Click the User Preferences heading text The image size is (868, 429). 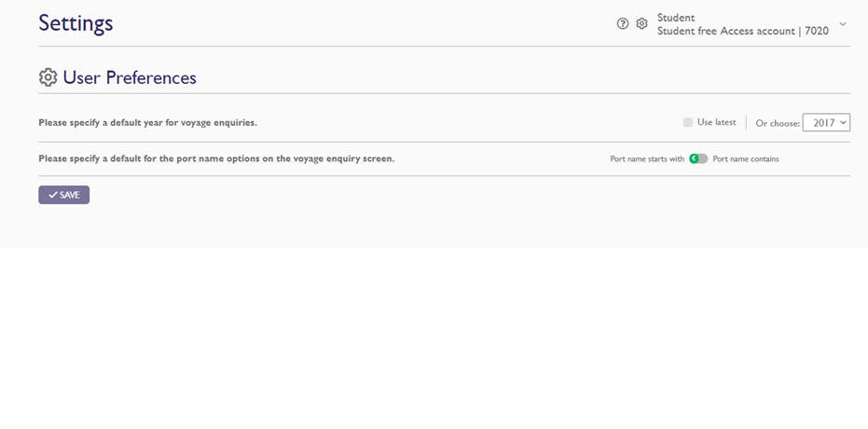click(130, 77)
